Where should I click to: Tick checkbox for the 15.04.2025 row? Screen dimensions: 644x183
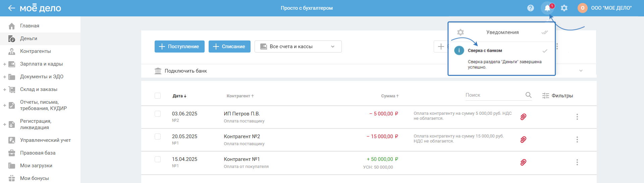(x=158, y=159)
